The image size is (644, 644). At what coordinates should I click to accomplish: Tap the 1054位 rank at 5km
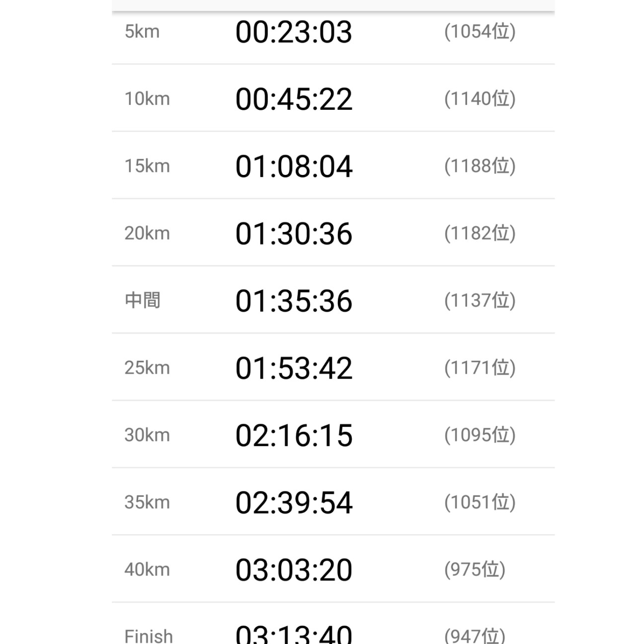tap(480, 32)
